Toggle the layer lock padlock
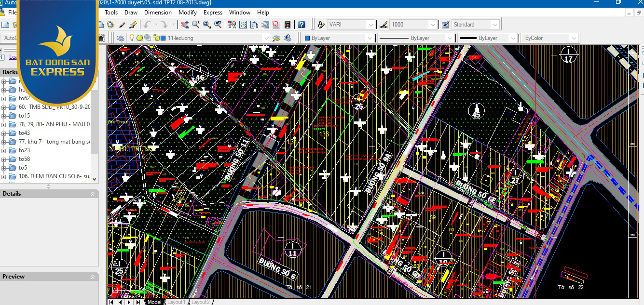644x305 pixels. click(156, 38)
